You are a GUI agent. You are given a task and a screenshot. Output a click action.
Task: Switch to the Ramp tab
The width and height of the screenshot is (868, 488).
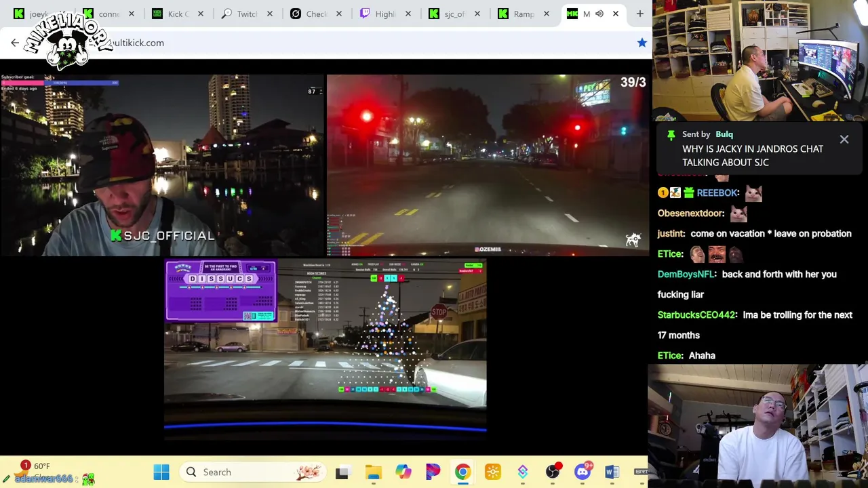point(524,14)
